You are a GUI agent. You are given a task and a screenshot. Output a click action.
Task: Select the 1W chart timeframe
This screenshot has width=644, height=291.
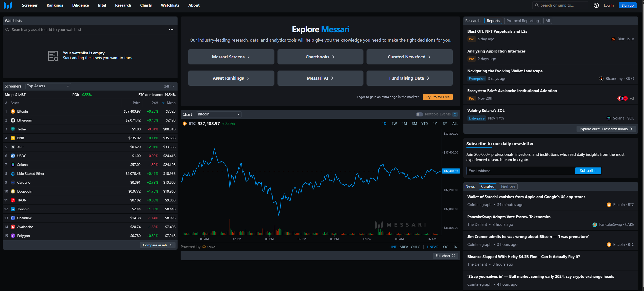click(x=394, y=124)
